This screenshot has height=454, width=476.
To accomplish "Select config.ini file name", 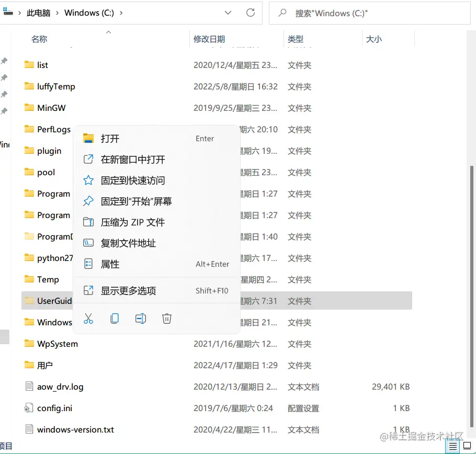I will click(x=54, y=408).
